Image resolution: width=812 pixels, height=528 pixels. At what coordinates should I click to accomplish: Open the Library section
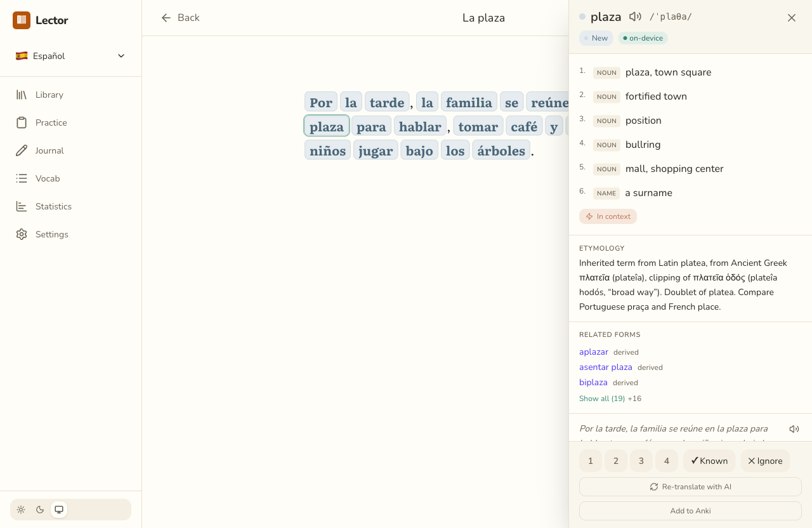[x=70, y=95]
